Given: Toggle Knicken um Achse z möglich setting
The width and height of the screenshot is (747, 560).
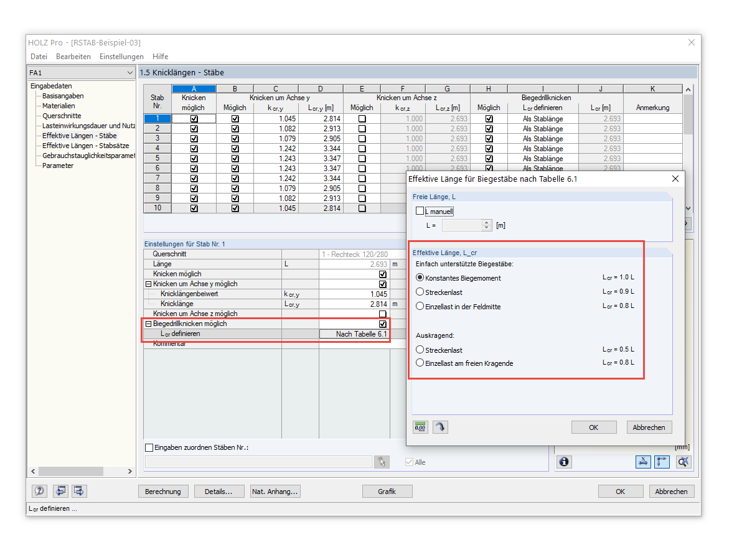Looking at the screenshot, I should (383, 314).
